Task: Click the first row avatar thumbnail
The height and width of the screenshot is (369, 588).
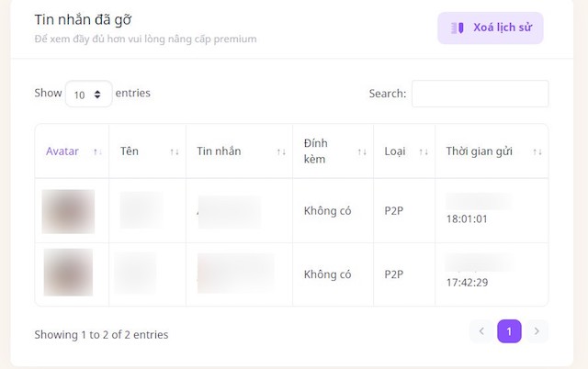Action: [x=68, y=211]
